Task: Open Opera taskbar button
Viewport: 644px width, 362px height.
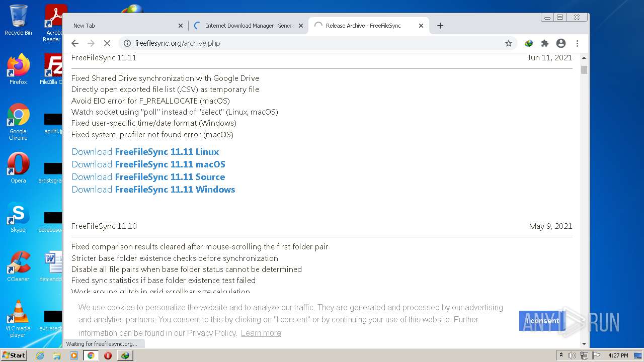Action: [x=108, y=355]
